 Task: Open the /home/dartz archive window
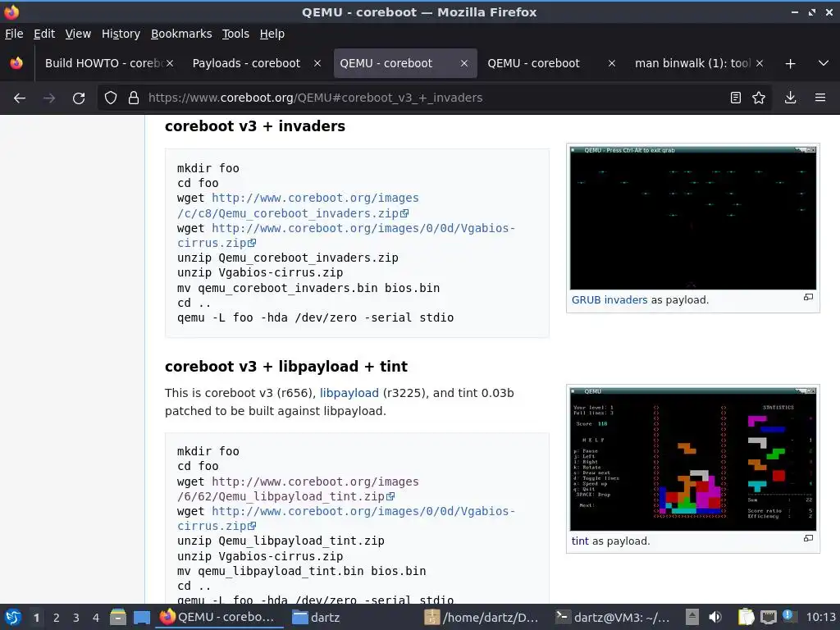(481, 618)
